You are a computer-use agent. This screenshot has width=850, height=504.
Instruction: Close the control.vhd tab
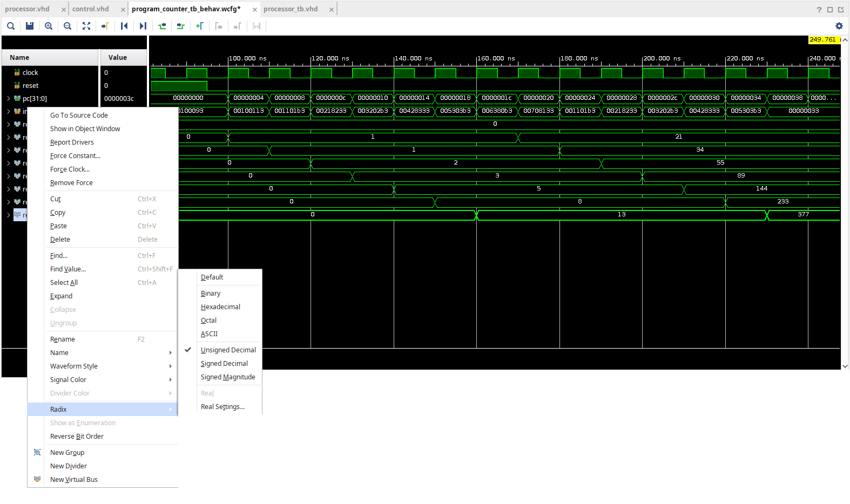coord(123,9)
